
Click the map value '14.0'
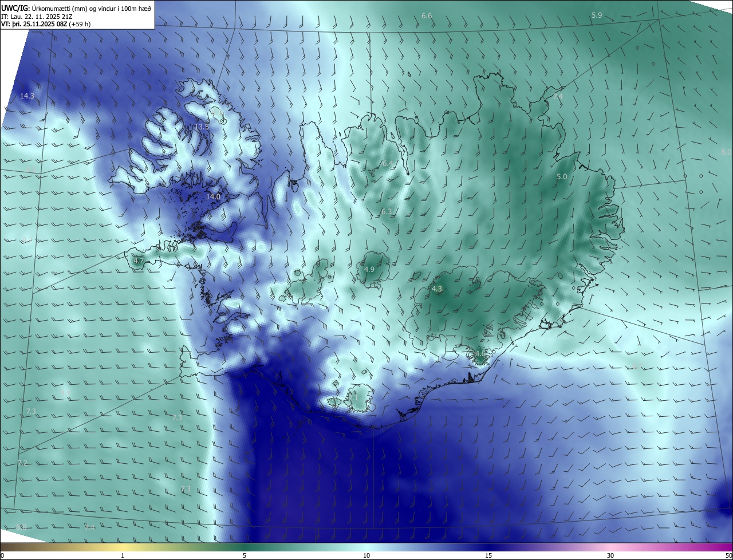click(x=213, y=196)
